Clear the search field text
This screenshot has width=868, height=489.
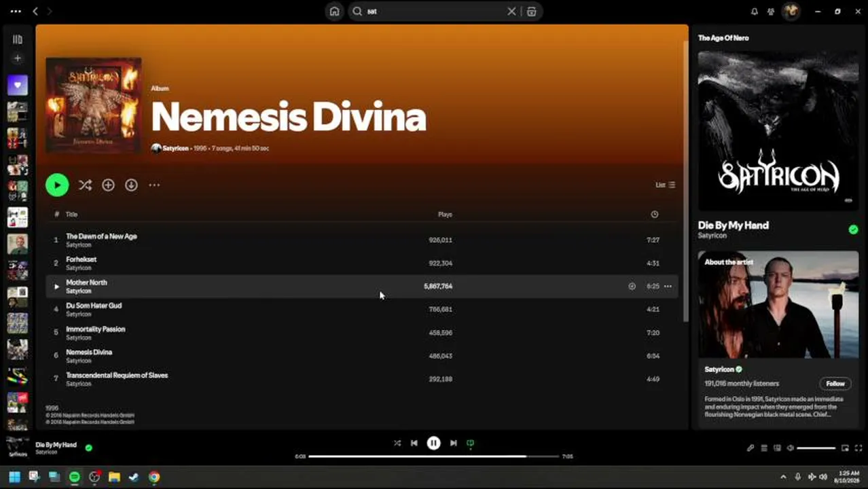point(511,12)
